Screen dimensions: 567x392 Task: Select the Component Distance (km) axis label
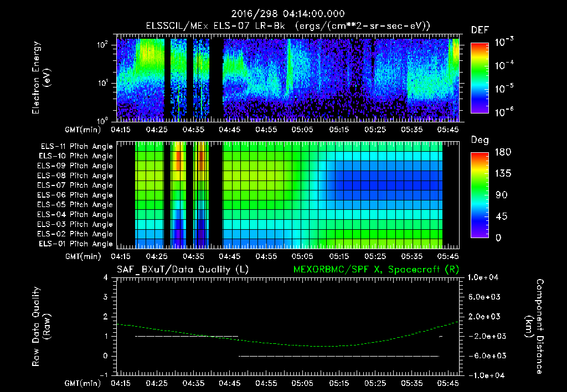point(534,327)
